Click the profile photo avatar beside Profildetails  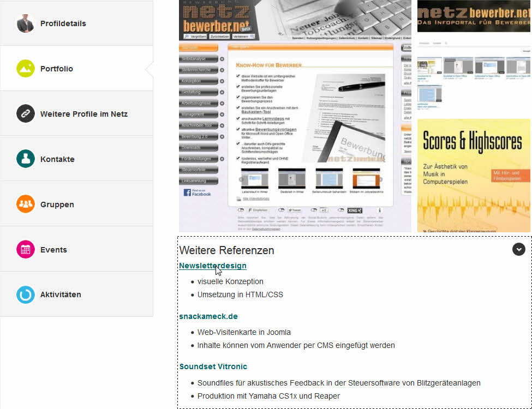coord(26,23)
